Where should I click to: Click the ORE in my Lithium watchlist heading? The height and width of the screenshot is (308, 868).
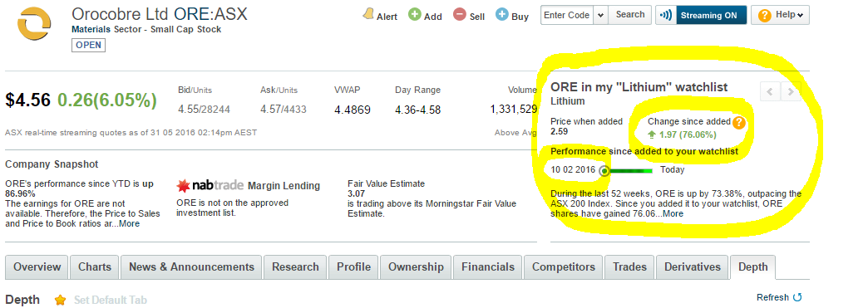[x=639, y=87]
